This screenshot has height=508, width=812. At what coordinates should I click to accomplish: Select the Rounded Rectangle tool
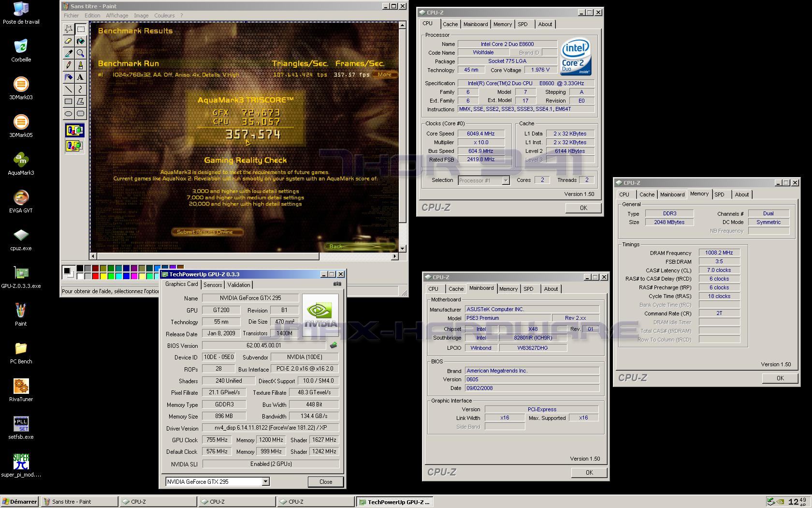coord(80,113)
